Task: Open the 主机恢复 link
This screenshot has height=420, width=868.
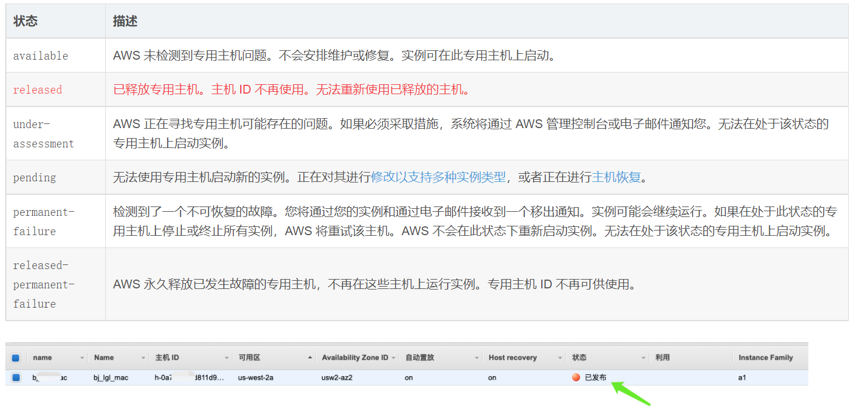Action: (x=617, y=177)
